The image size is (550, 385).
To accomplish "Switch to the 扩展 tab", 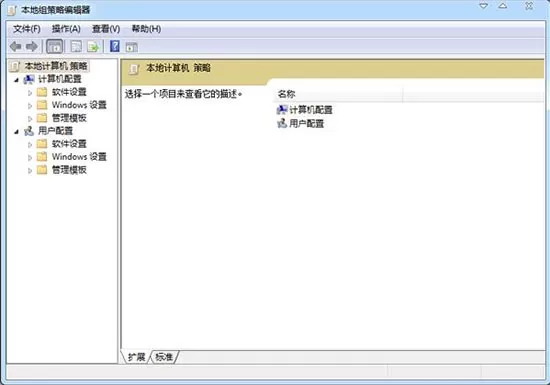I will (136, 357).
